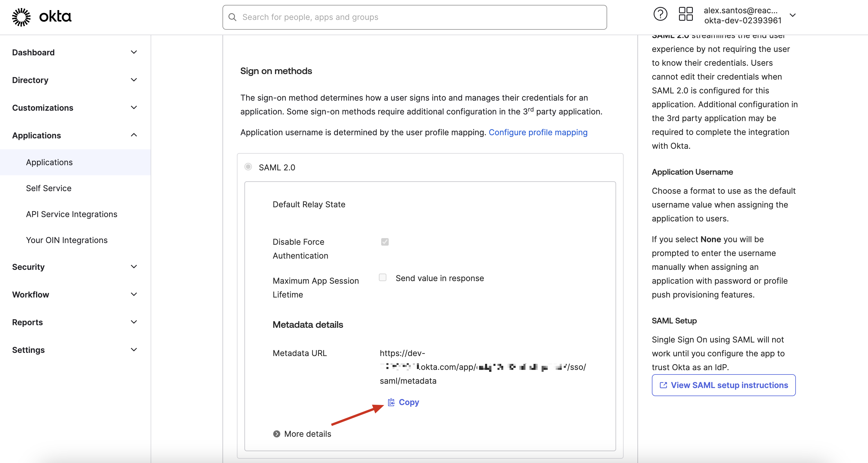The height and width of the screenshot is (463, 868).
Task: Click okta-dev-02393961 org name
Action: coord(743,20)
